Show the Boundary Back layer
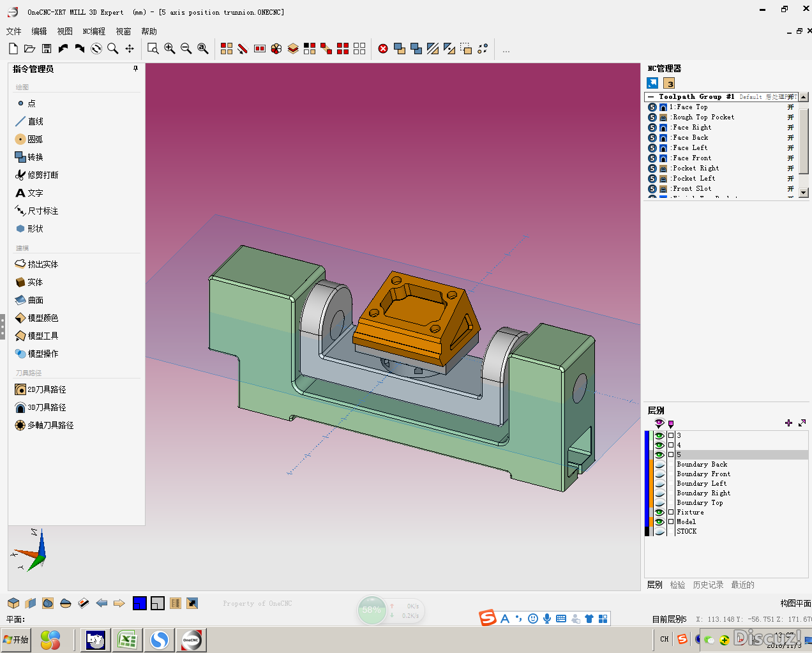812x653 pixels. click(659, 464)
